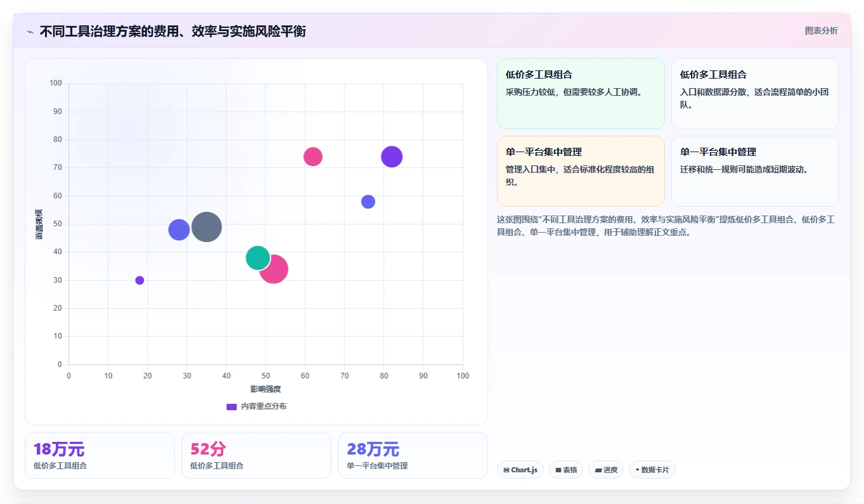Click the chart title 不同工具治理方案的费用、效率与实施风险平衡
Viewport: 864px width, 504px height.
173,31
